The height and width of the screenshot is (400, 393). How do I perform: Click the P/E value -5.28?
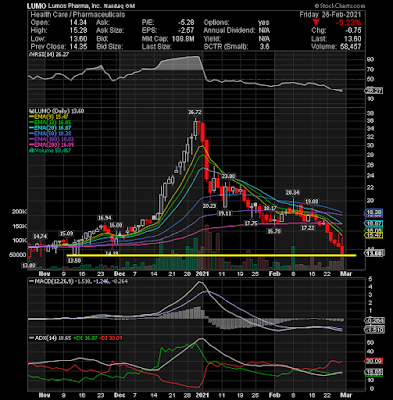pos(186,23)
